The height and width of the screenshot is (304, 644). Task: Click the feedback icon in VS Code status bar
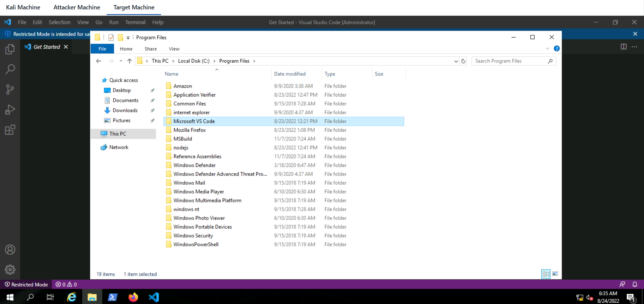[x=622, y=284]
